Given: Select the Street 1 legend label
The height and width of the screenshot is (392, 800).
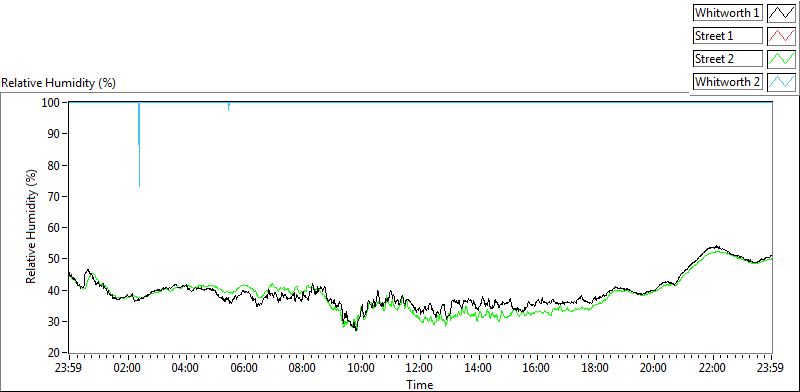Looking at the screenshot, I should coord(728,36).
